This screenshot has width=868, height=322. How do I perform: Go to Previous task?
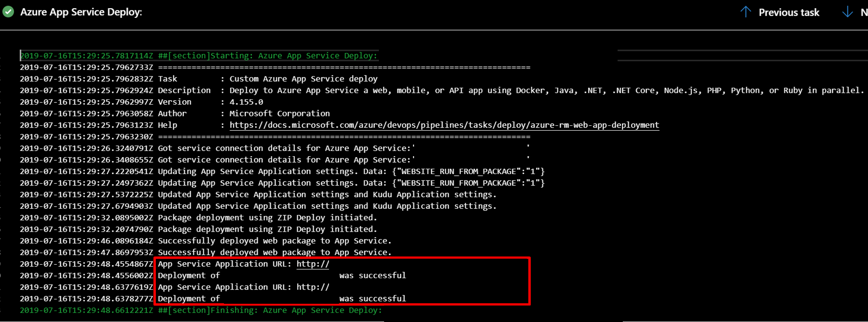[x=789, y=12]
